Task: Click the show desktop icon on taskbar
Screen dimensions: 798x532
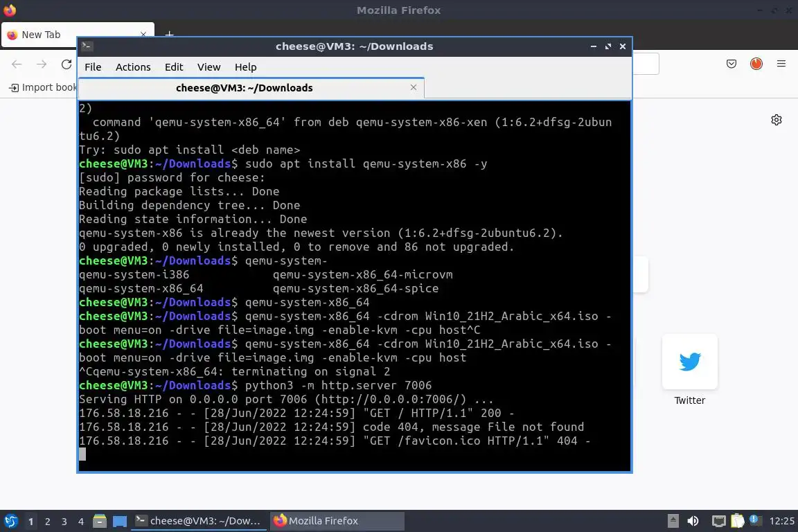Action: [120, 521]
